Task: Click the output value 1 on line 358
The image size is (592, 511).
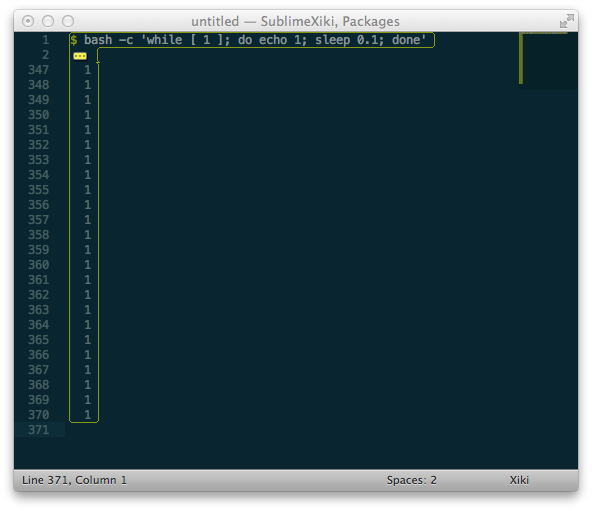Action: (x=88, y=235)
